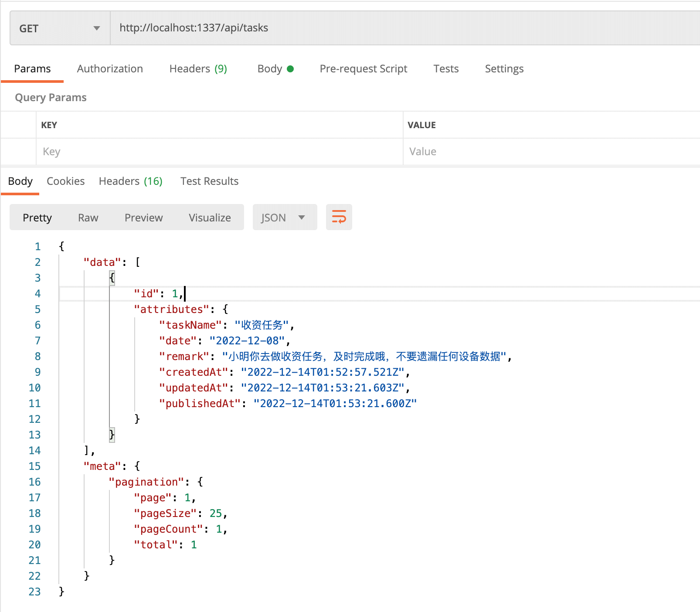Click the request URL field

click(405, 28)
